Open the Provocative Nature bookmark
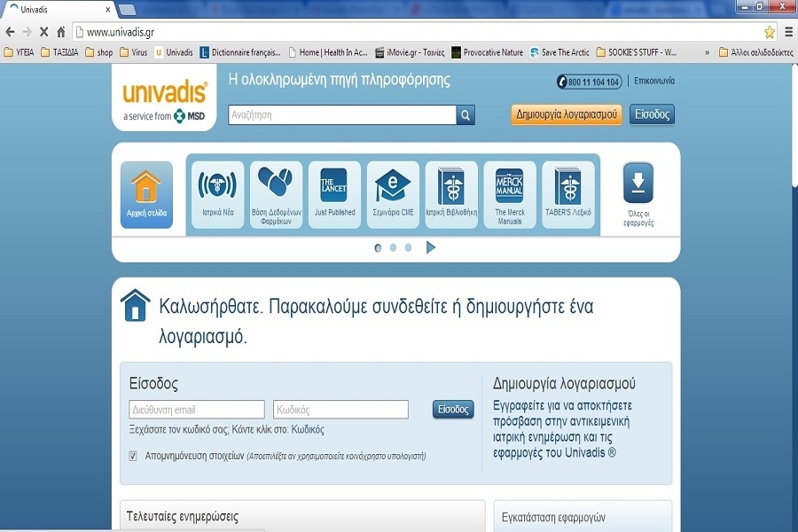 click(488, 52)
